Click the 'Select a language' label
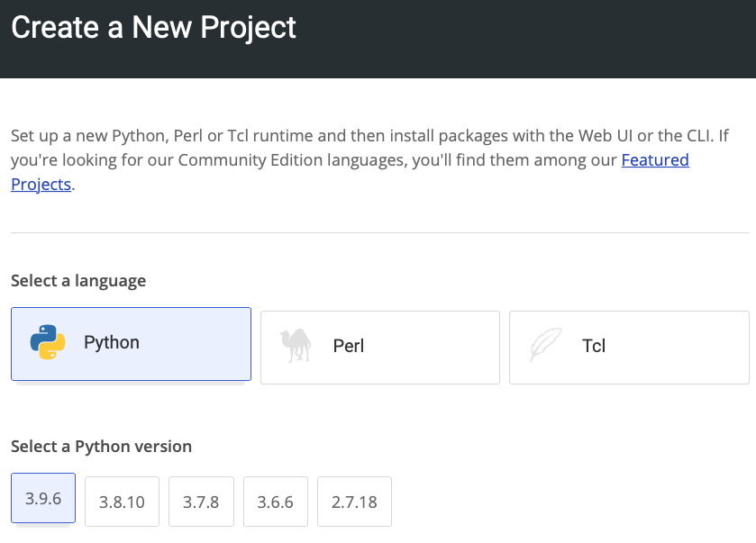756x543 pixels. tap(78, 280)
